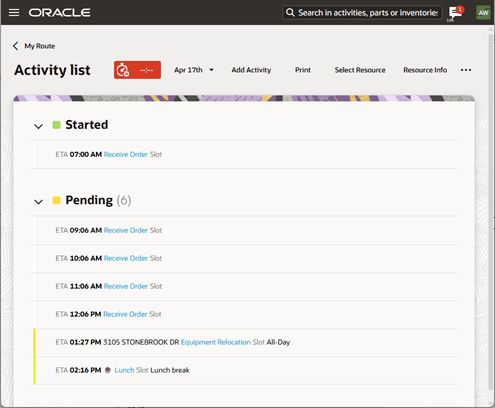The width and height of the screenshot is (495, 408).
Task: Open the 07:00 AM Receive Order activity
Action: point(126,154)
